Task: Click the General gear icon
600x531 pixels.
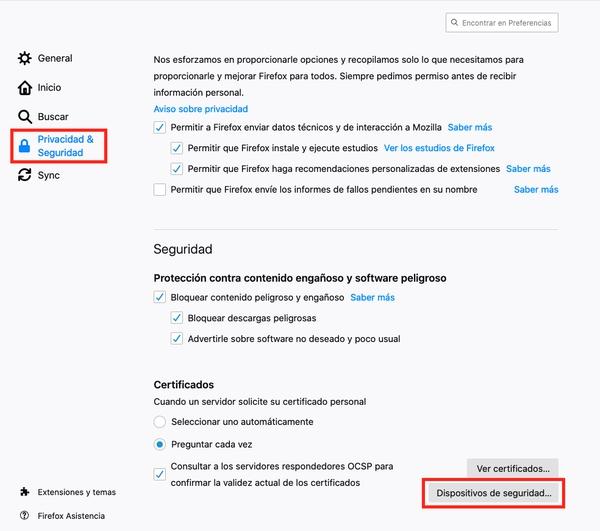Action: [x=25, y=59]
